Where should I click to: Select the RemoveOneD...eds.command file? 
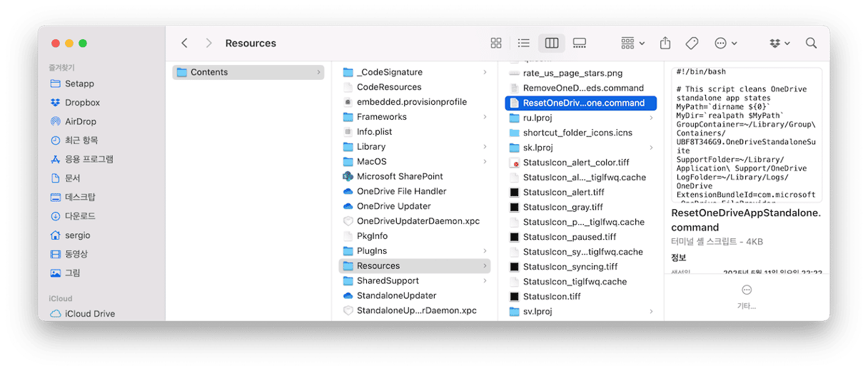(581, 88)
